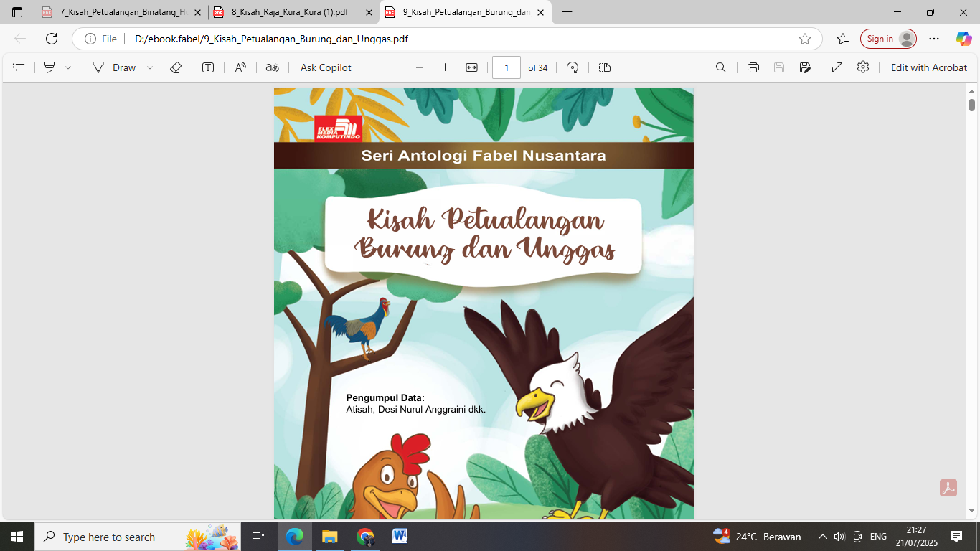
Task: Rotate the PDF page
Action: [x=573, y=67]
